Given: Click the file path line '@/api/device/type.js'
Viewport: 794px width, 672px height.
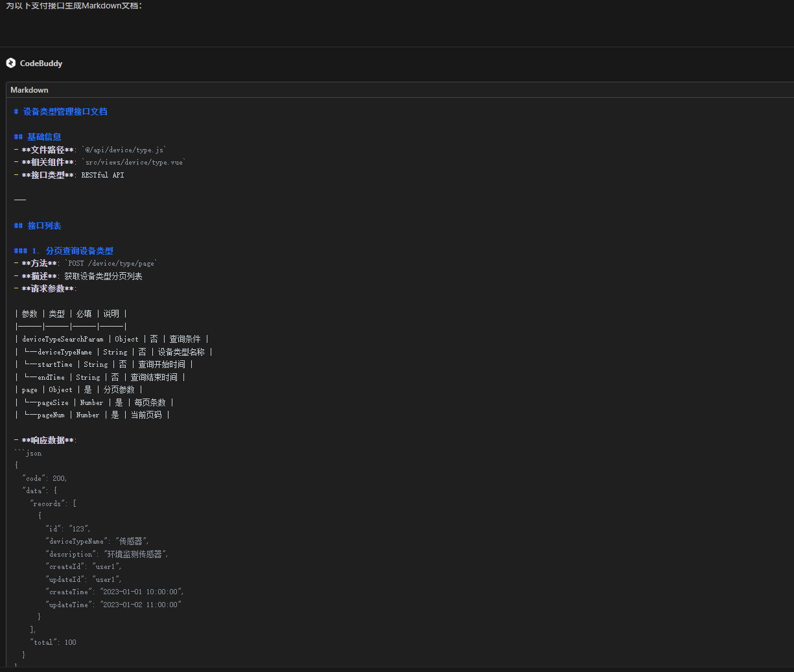Looking at the screenshot, I should (90, 150).
